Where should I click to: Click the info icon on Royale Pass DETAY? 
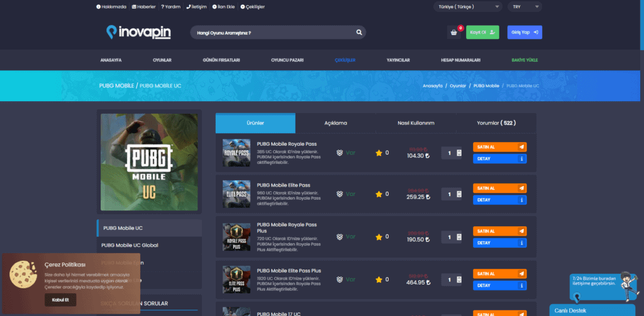coord(521,159)
